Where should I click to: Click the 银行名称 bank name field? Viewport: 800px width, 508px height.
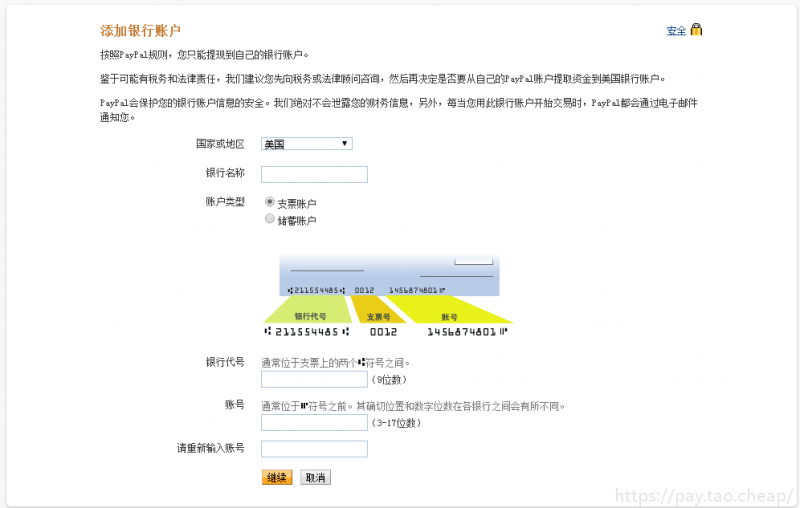[314, 174]
